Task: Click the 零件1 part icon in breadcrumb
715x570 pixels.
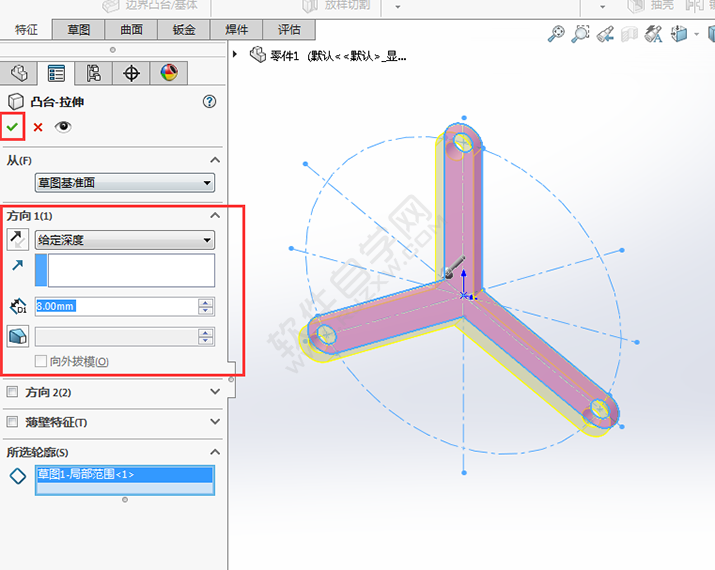Action: tap(258, 55)
